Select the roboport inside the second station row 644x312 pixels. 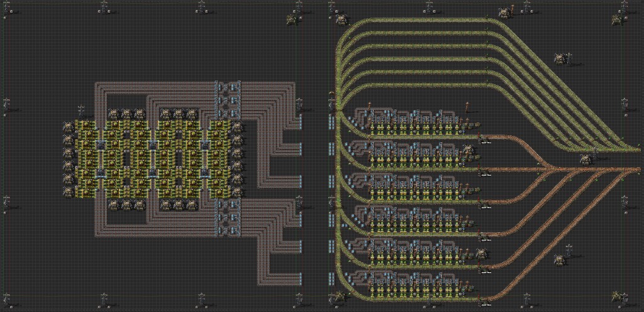click(469, 151)
